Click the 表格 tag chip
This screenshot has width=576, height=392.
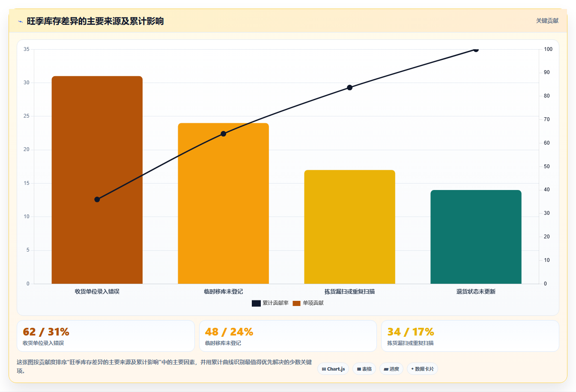pos(364,369)
